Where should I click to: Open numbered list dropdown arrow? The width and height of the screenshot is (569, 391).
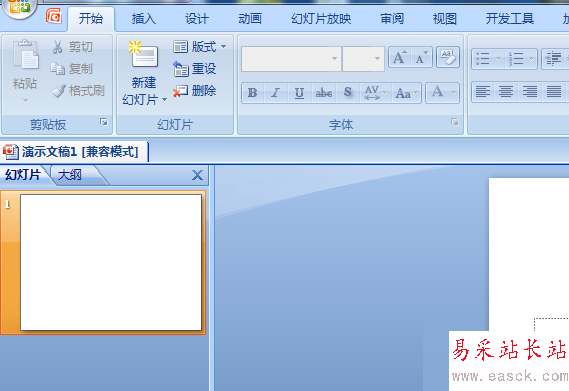(532, 58)
